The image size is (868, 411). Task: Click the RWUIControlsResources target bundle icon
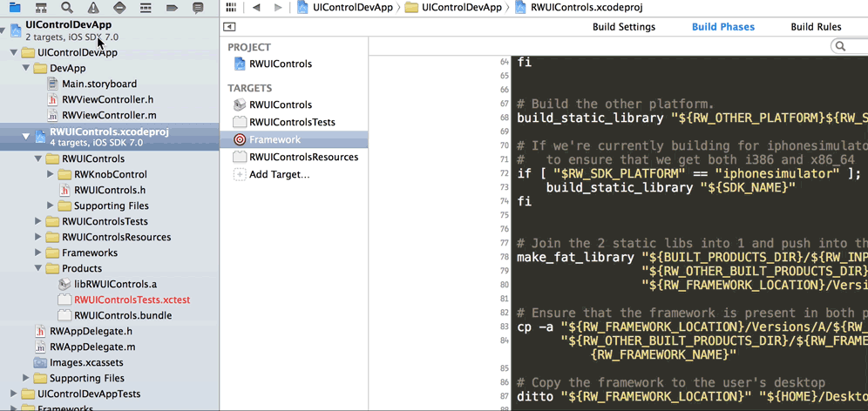point(240,157)
